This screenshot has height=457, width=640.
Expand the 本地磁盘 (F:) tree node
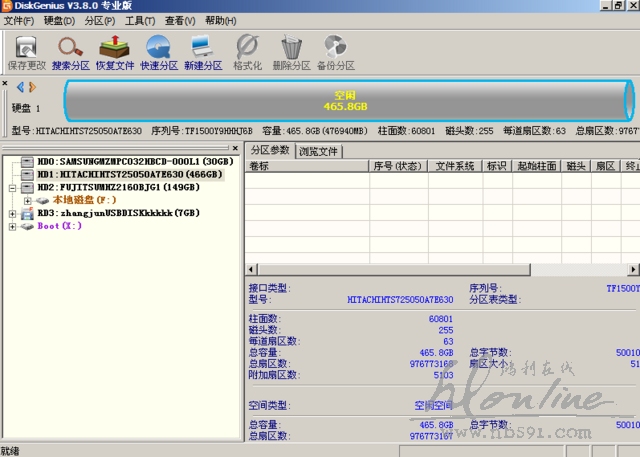[x=28, y=200]
